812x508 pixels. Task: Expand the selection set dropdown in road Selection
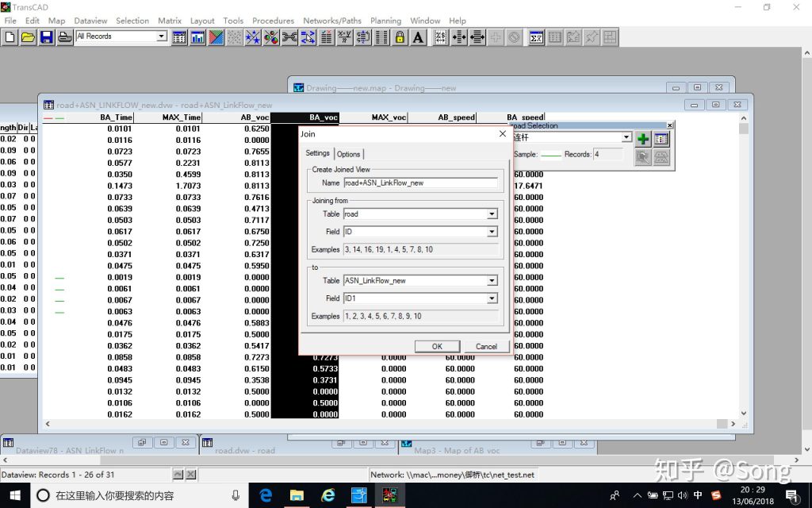coord(626,137)
